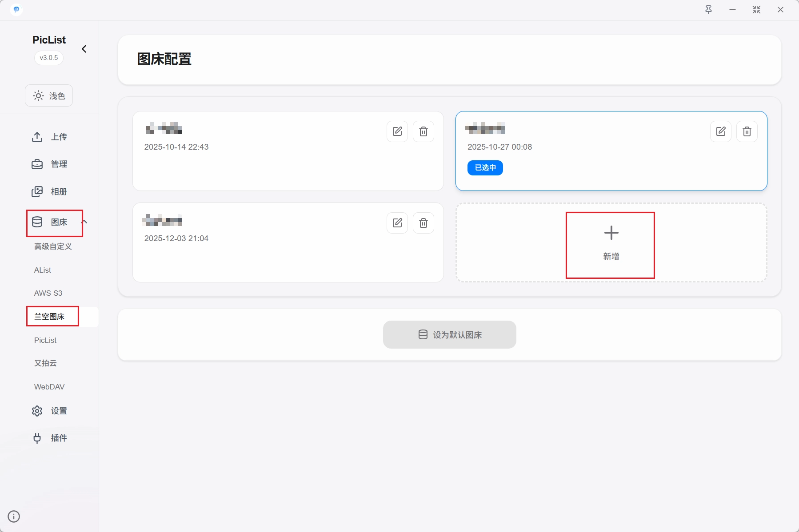Select WebDAV image host
799x532 pixels.
tap(49, 387)
